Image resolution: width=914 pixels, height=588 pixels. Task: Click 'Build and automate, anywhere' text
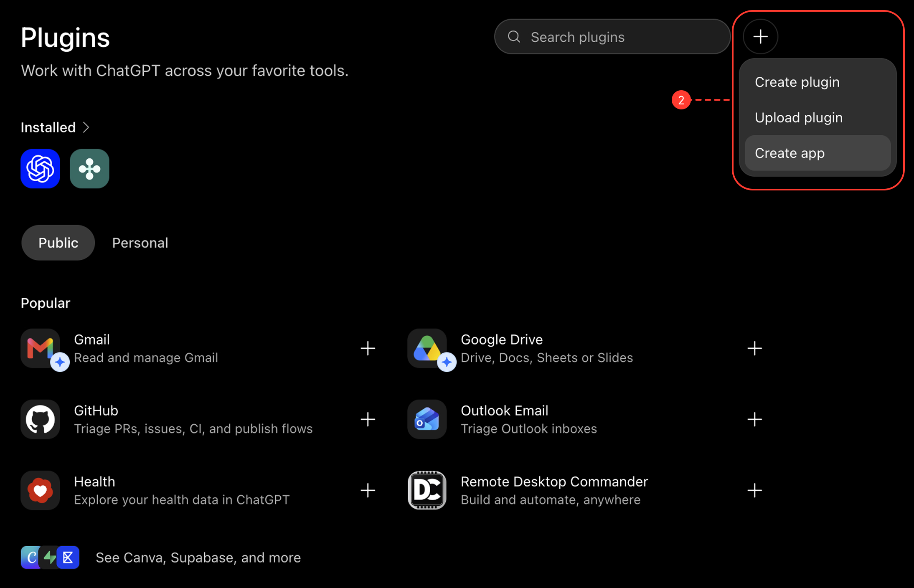pos(551,500)
